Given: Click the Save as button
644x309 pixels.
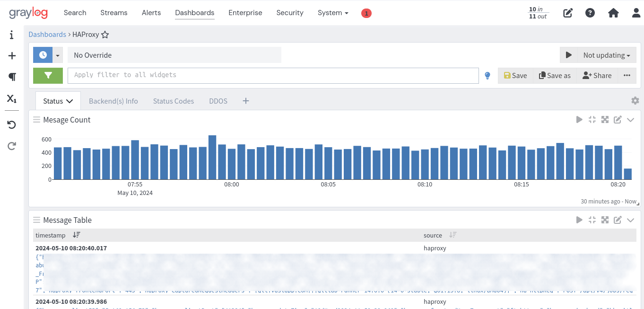Looking at the screenshot, I should click(x=555, y=76).
